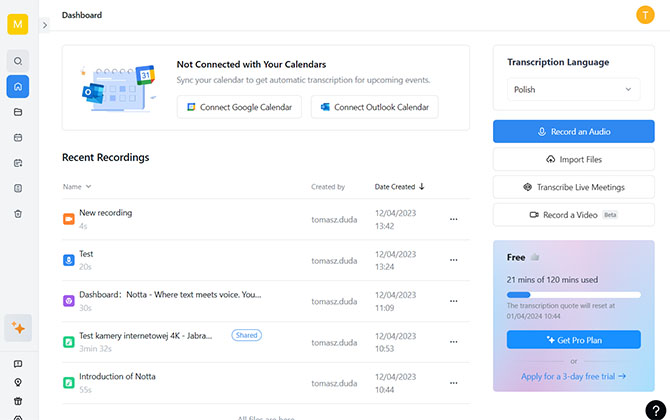Open the calendar icon in sidebar

18,138
